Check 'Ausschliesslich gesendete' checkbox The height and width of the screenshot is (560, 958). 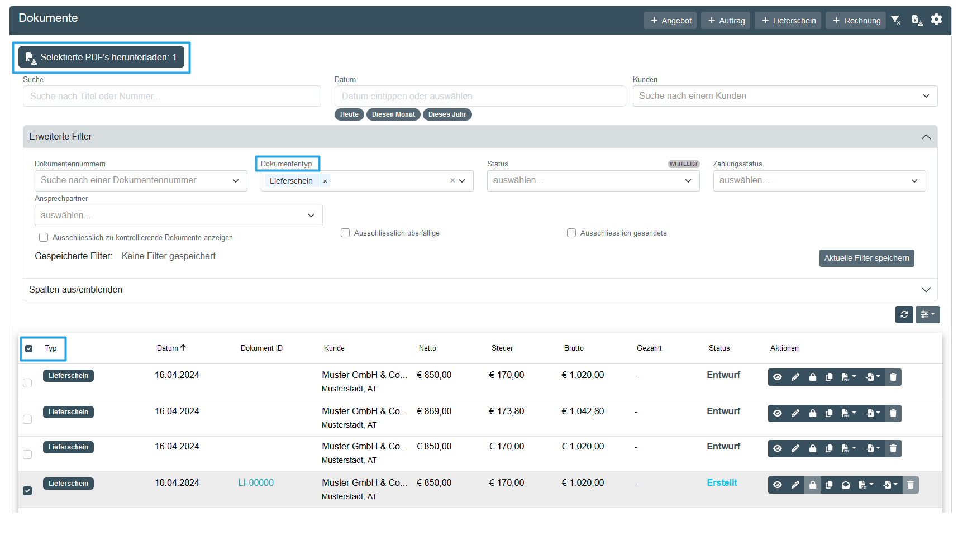571,233
